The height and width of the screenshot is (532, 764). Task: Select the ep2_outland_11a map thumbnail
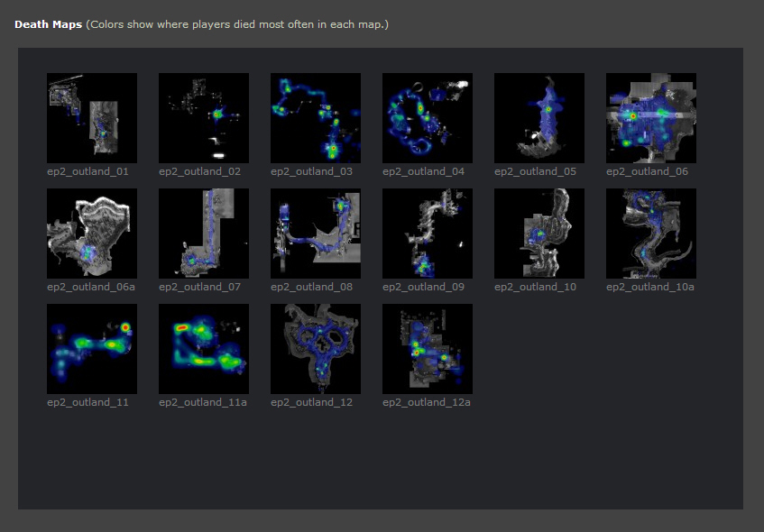tap(204, 349)
